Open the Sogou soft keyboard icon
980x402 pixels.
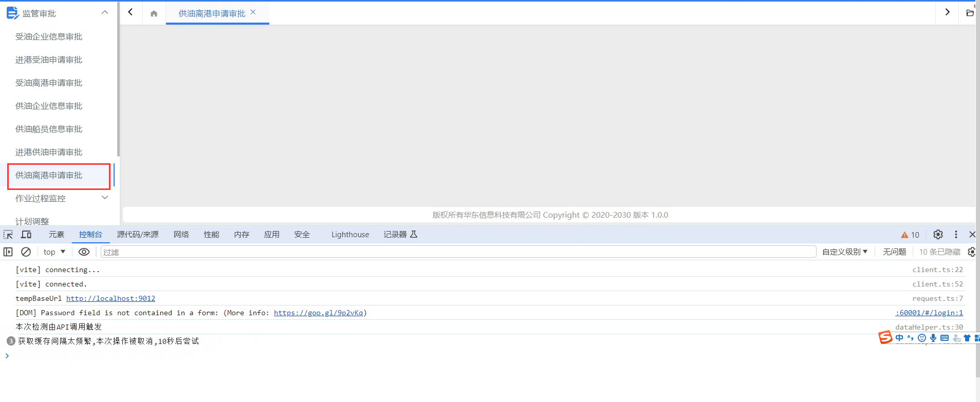(x=945, y=338)
